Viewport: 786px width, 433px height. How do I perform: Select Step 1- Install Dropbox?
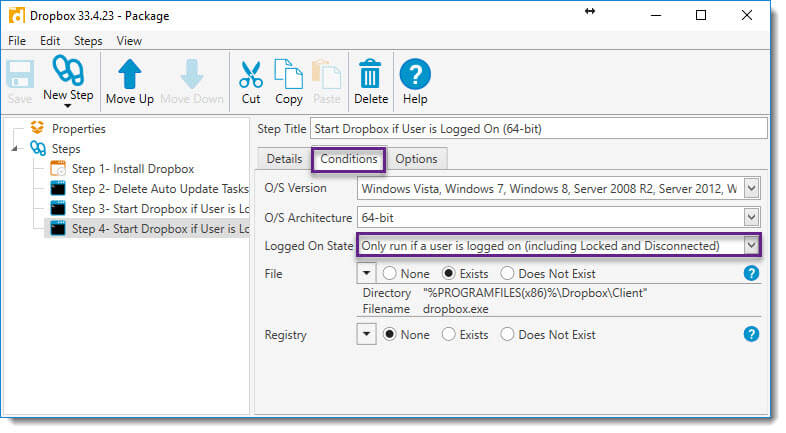pos(133,169)
